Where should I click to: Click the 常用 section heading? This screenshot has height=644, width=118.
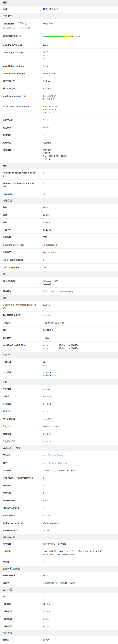click(5, 166)
